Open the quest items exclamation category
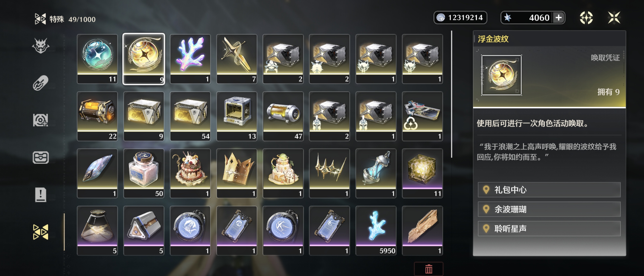The height and width of the screenshot is (276, 644). [41, 194]
